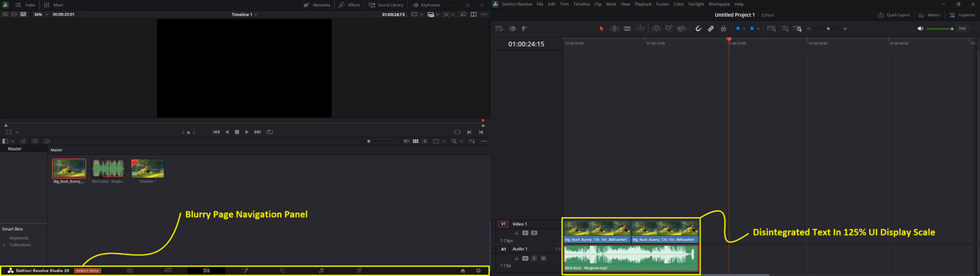This screenshot has width=980, height=276.
Task: Switch media pool to metadata view
Action: (407, 141)
